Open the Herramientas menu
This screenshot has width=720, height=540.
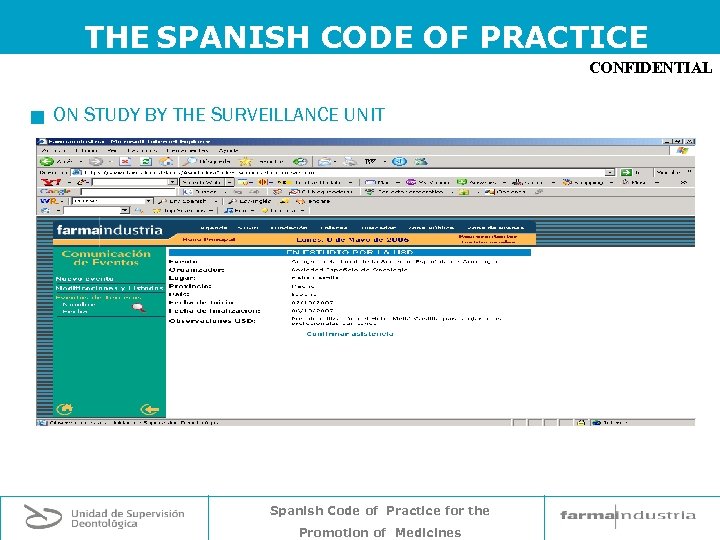point(187,151)
